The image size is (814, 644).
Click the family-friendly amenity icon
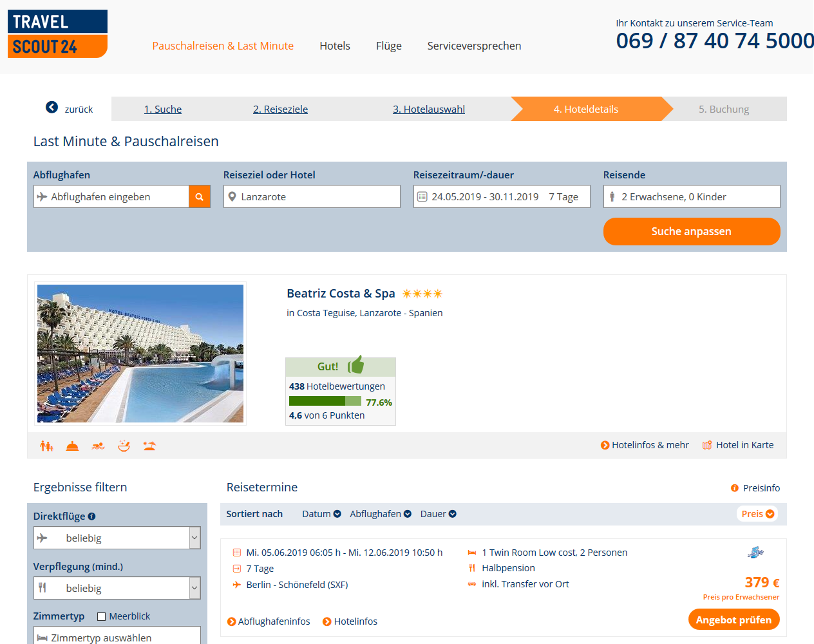click(46, 446)
